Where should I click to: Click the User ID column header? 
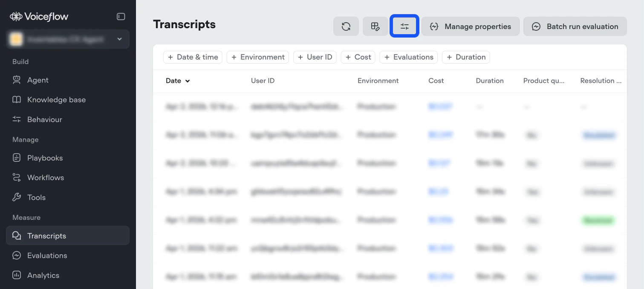[263, 81]
